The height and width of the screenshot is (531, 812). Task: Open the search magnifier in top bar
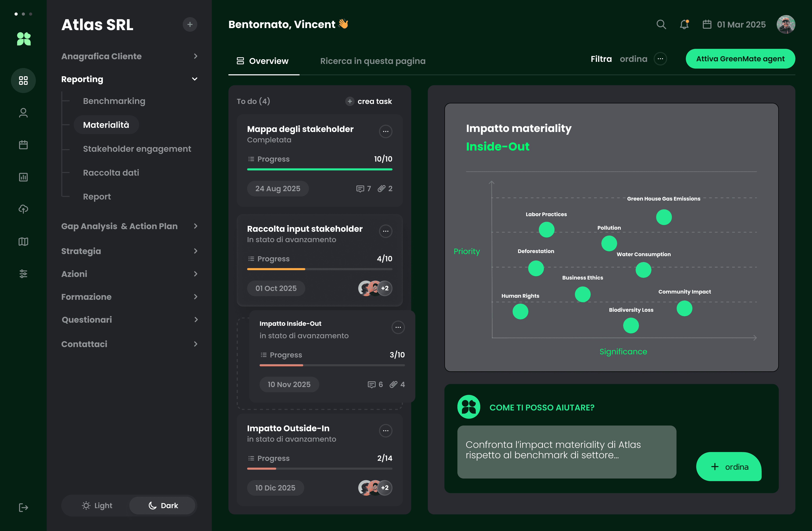pyautogui.click(x=661, y=24)
